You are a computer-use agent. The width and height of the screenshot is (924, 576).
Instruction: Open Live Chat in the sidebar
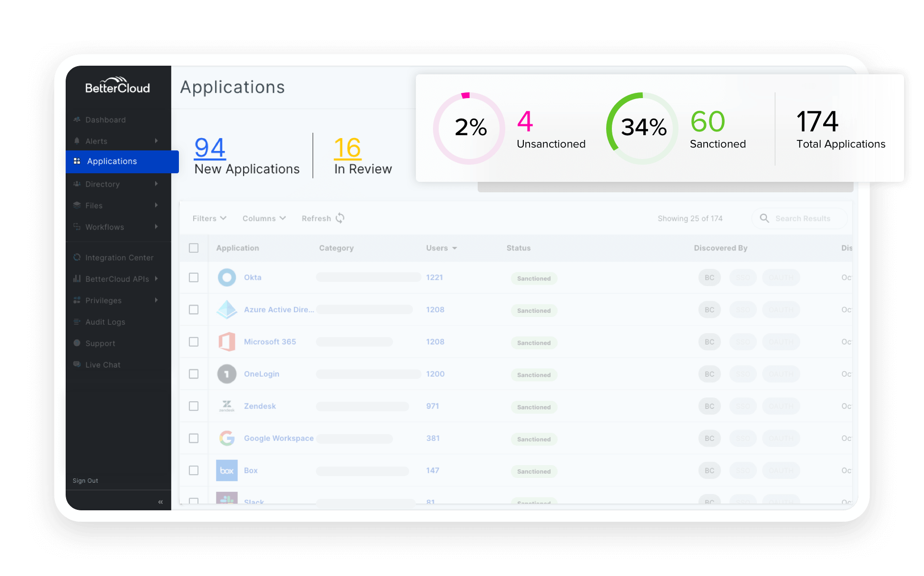[103, 365]
